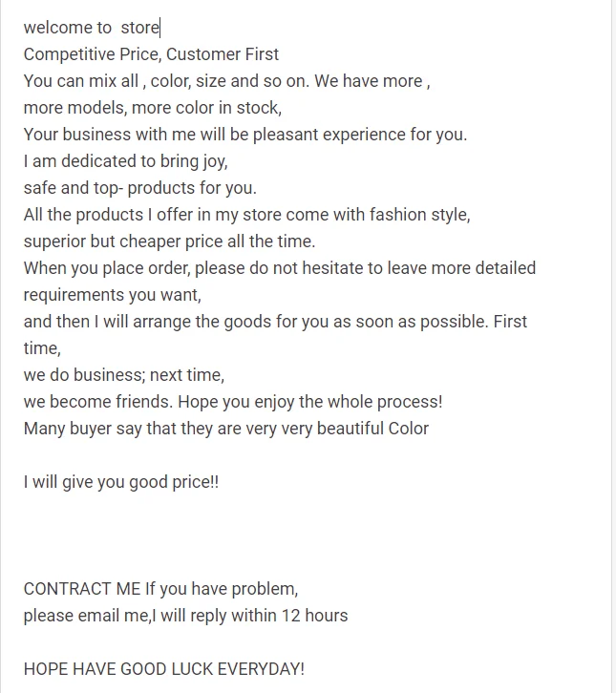Click 'please email me, I will reply' line
The image size is (616, 693).
[185, 616]
